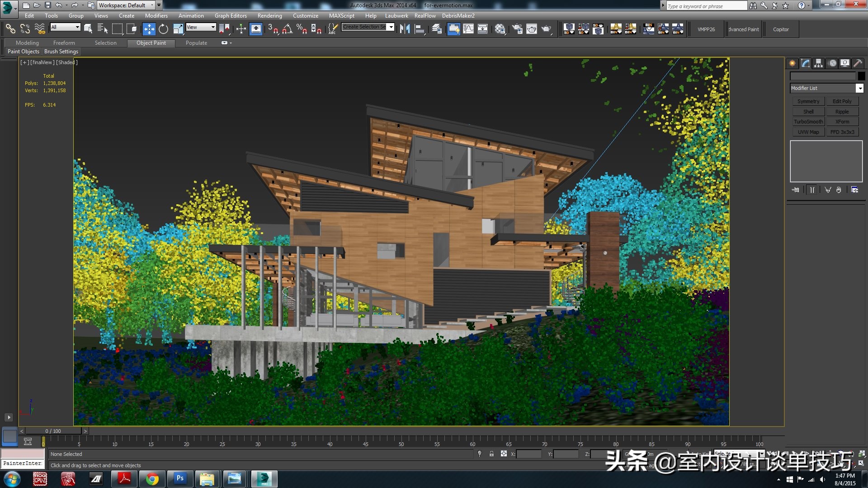
Task: Click the Edit Poly modifier button
Action: pyautogui.click(x=842, y=101)
